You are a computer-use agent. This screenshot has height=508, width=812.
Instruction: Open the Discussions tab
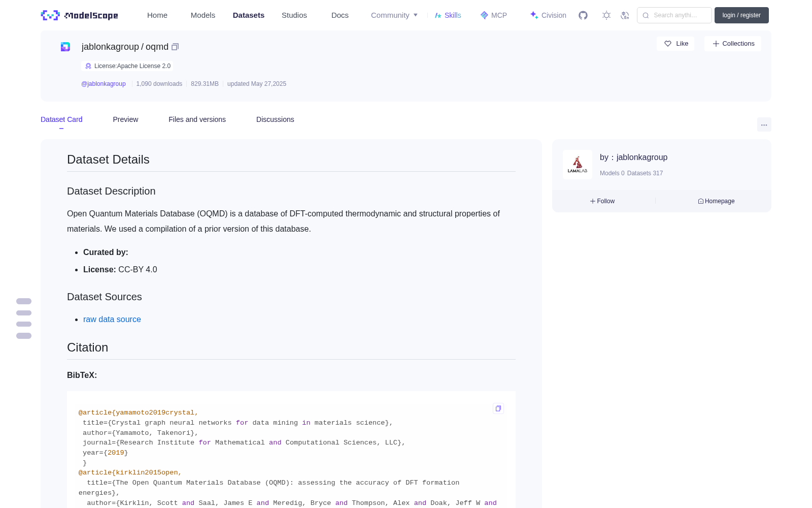[275, 119]
